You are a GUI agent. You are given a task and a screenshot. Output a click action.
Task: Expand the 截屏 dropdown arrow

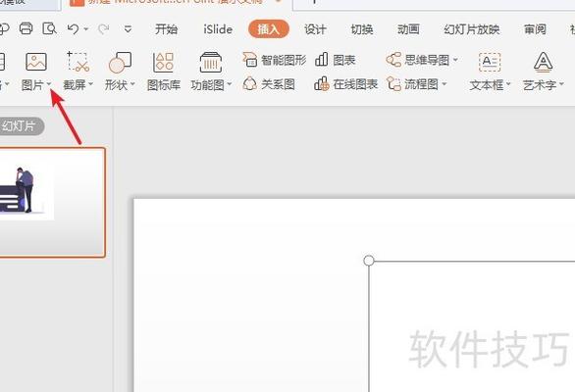(90, 84)
